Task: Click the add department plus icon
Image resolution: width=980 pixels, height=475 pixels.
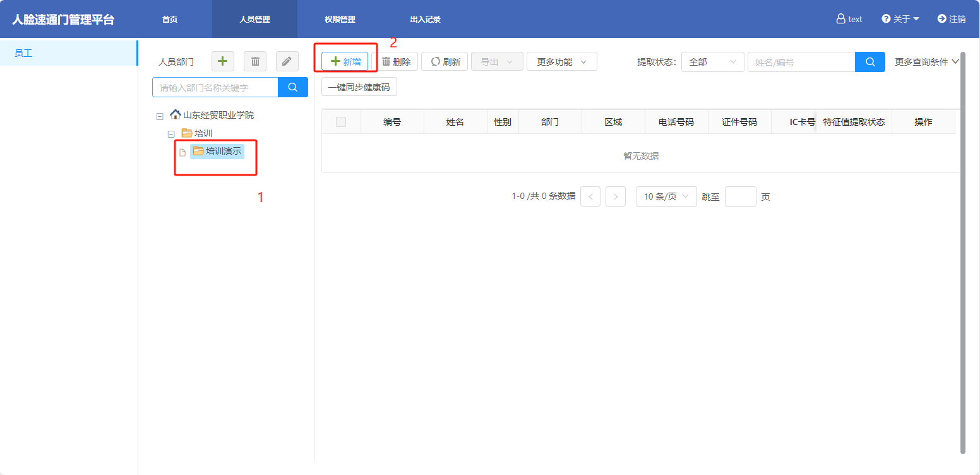Action: [x=222, y=61]
